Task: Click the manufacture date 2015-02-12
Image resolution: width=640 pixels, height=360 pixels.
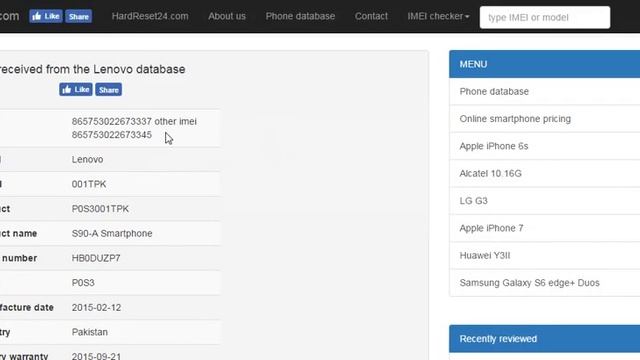Action: [x=96, y=308]
